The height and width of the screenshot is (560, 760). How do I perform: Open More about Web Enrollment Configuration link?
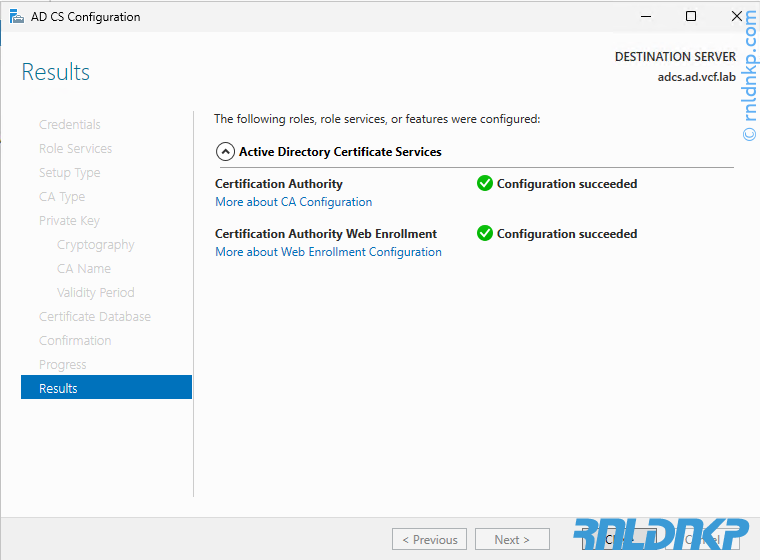coord(328,252)
